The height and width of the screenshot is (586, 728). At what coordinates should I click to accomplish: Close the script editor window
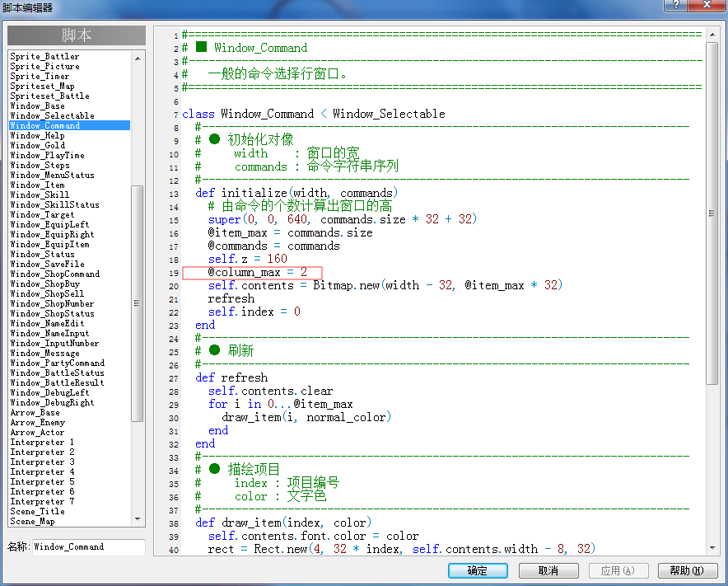pos(707,5)
